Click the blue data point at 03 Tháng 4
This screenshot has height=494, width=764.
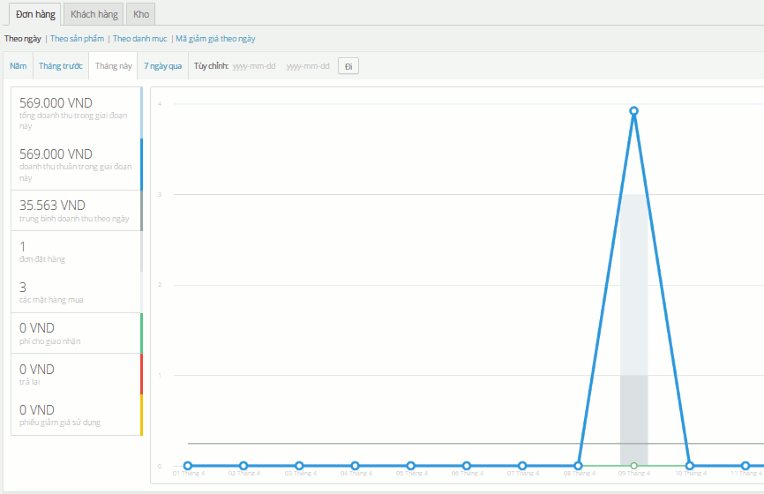[299, 466]
